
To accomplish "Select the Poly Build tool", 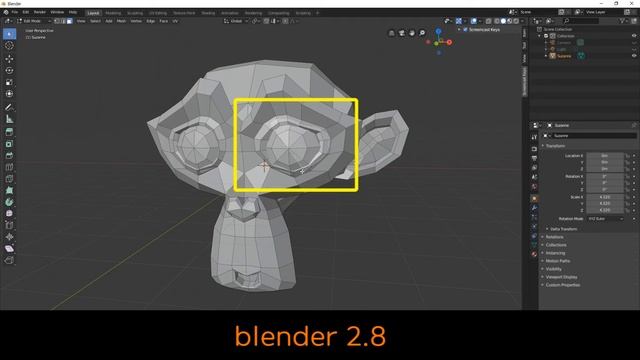I will 9,190.
